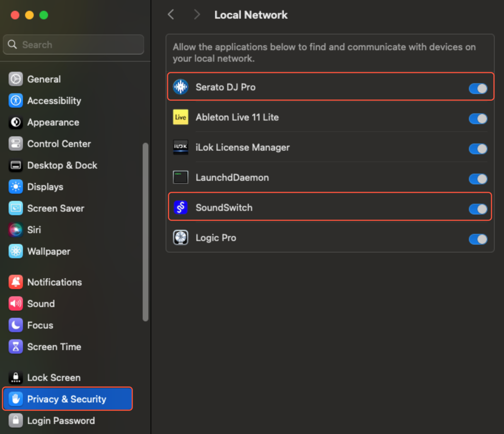Click the Search input field
Image resolution: width=504 pixels, height=434 pixels.
click(73, 44)
